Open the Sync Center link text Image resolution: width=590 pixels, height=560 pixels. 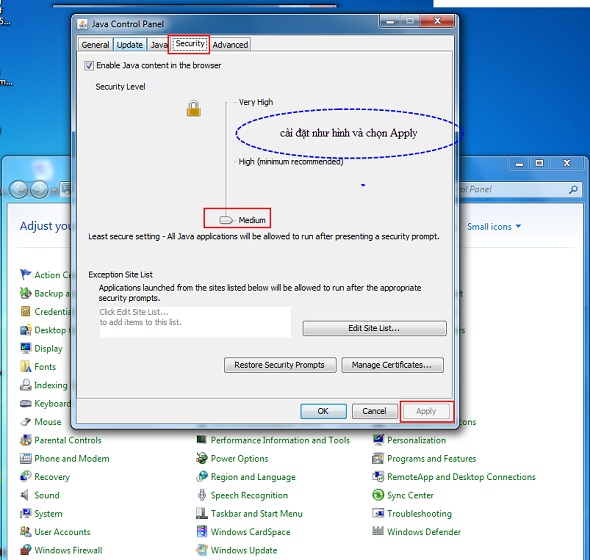click(x=411, y=495)
